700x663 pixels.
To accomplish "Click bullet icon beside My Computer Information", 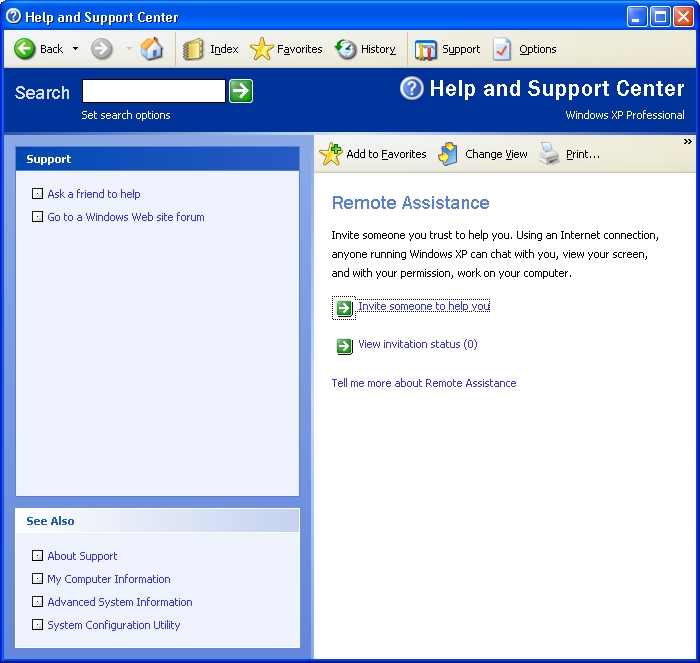I will click(x=38, y=579).
